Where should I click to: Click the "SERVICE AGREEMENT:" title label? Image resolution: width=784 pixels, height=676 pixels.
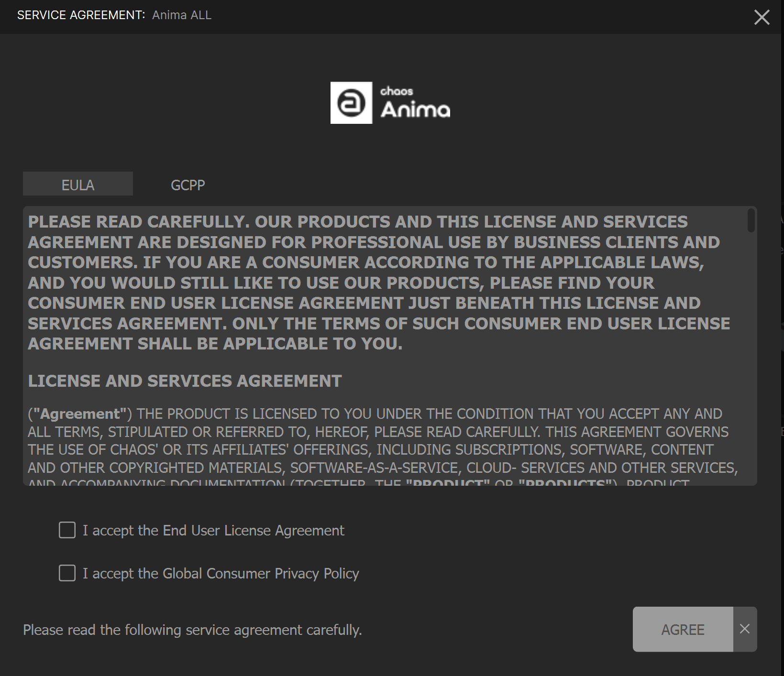point(81,15)
